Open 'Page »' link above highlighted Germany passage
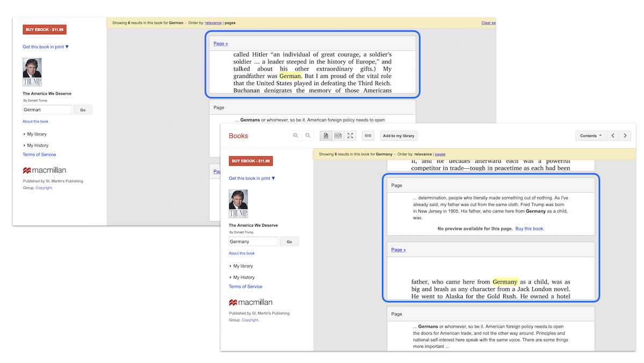Screen dimensions: 644x363 pos(398,250)
